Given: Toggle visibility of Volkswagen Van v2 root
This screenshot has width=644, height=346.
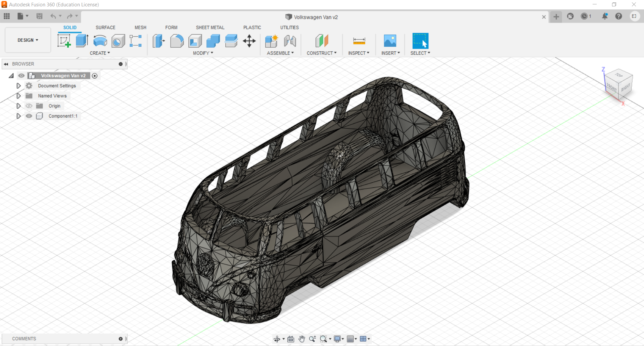Looking at the screenshot, I should [x=21, y=76].
